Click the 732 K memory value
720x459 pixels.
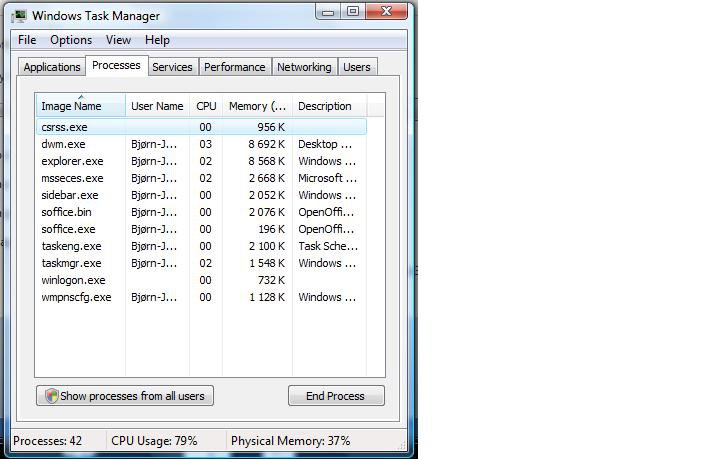[271, 280]
